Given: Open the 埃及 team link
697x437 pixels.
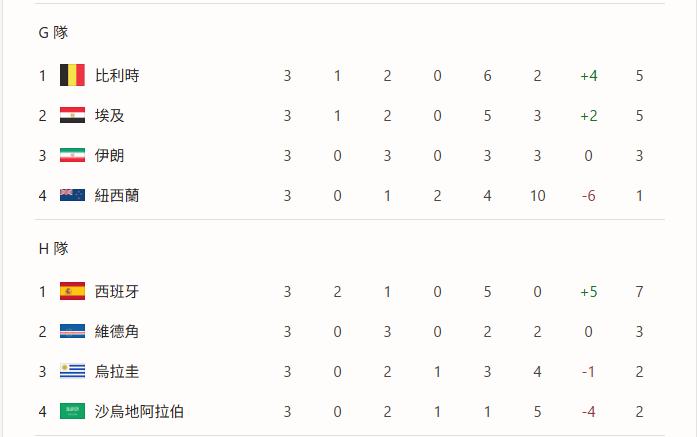Looking at the screenshot, I should click(109, 116).
